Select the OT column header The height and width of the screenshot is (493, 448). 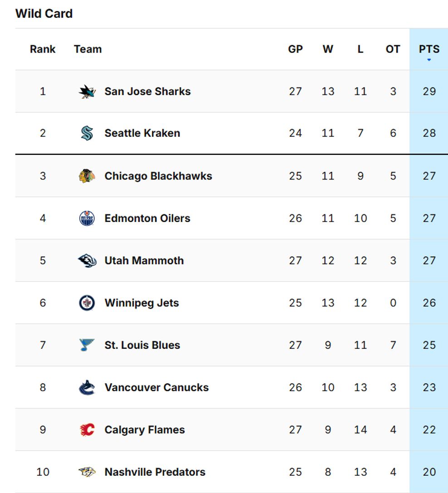click(393, 49)
